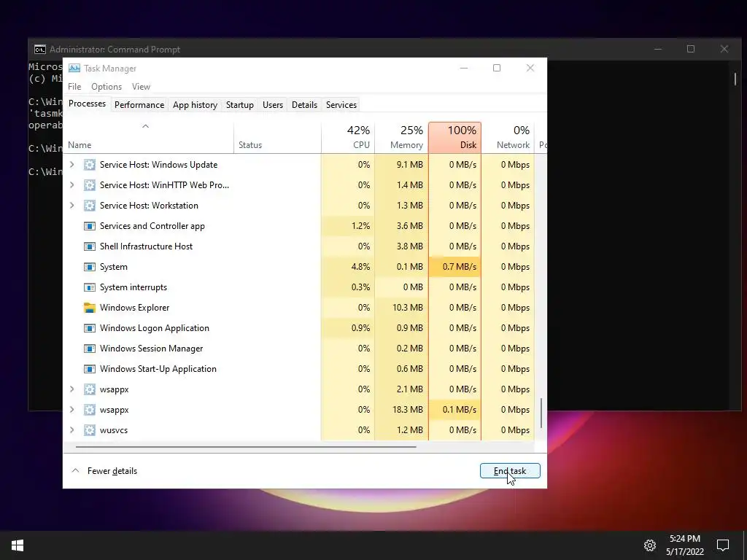The height and width of the screenshot is (560, 747).
Task: Expand the wsappx row using 18.3 MB
Action: point(72,410)
